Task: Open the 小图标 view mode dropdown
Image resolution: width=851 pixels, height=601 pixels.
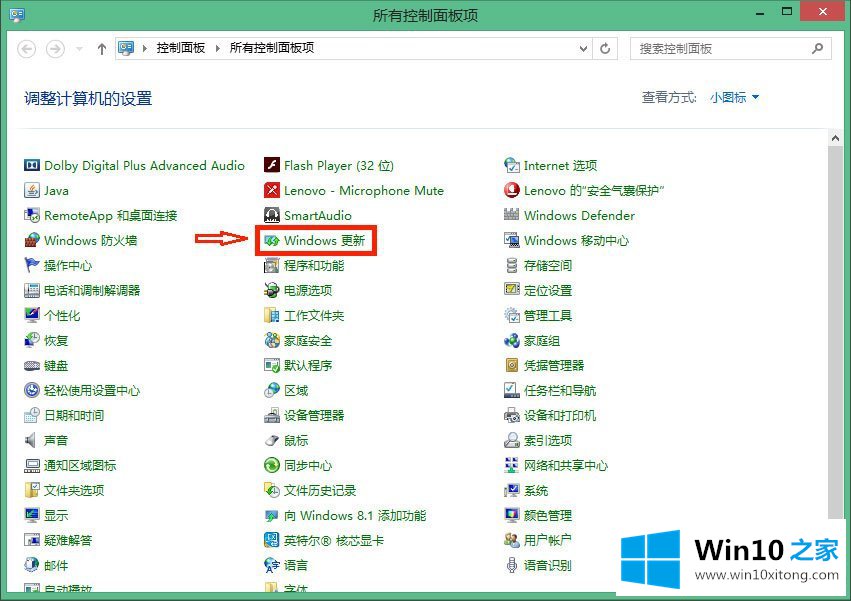Action: (x=734, y=98)
